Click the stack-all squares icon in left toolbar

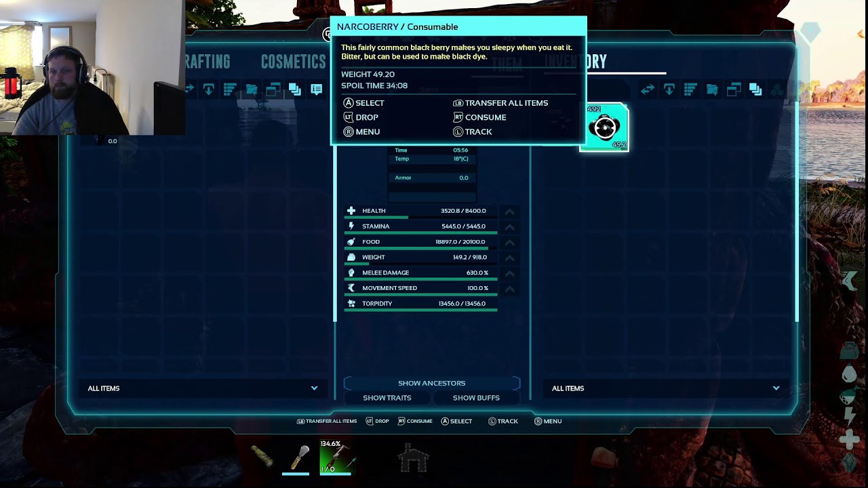pyautogui.click(x=294, y=89)
